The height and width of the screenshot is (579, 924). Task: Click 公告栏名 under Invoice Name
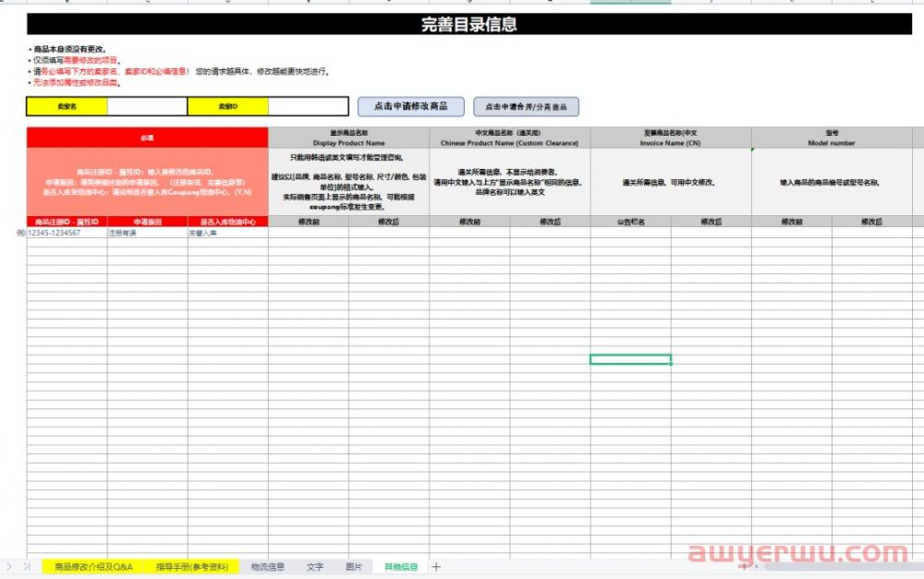click(630, 222)
